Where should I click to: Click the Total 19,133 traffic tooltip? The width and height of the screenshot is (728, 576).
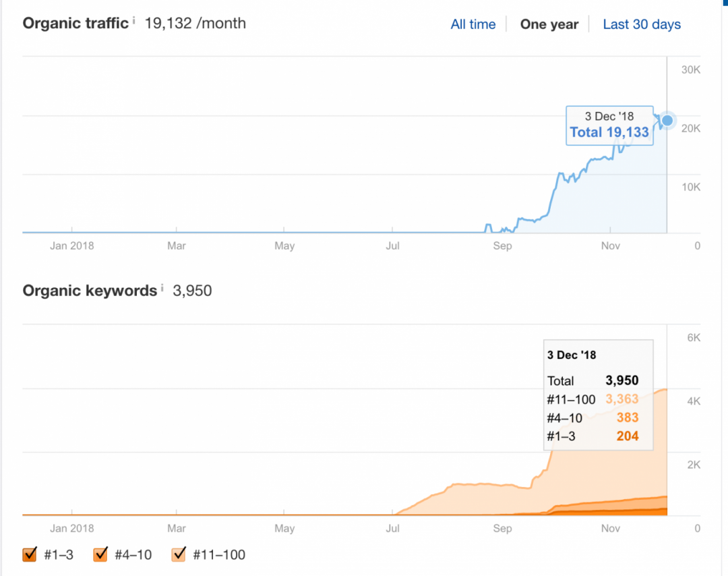click(x=609, y=132)
